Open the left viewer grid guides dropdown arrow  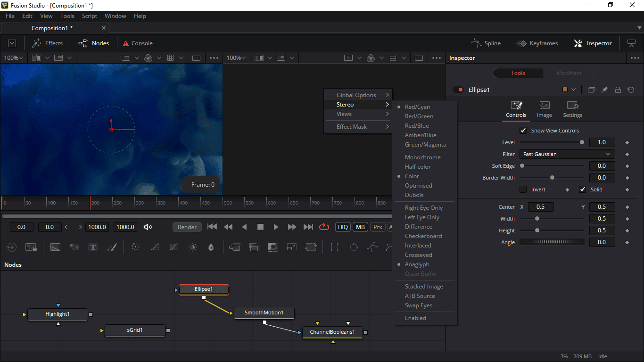(182, 58)
